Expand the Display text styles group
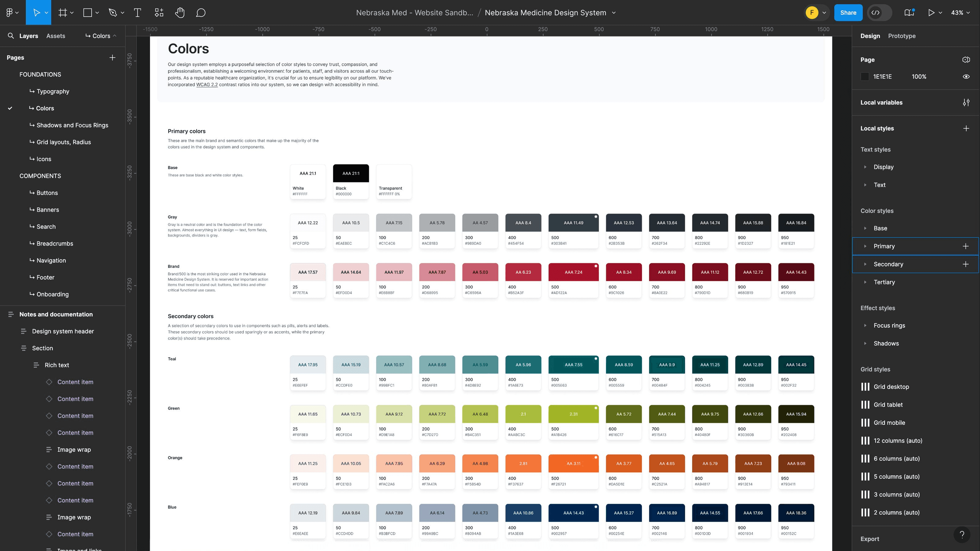 [865, 167]
